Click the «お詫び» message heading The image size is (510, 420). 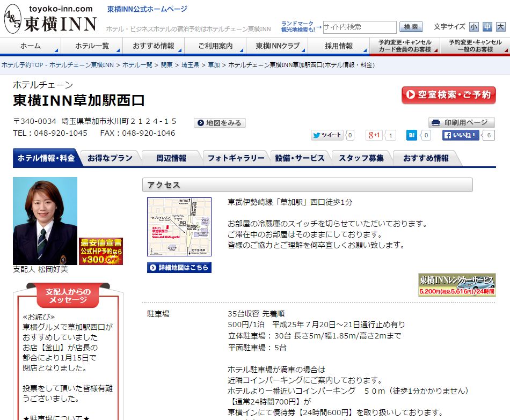(39, 317)
